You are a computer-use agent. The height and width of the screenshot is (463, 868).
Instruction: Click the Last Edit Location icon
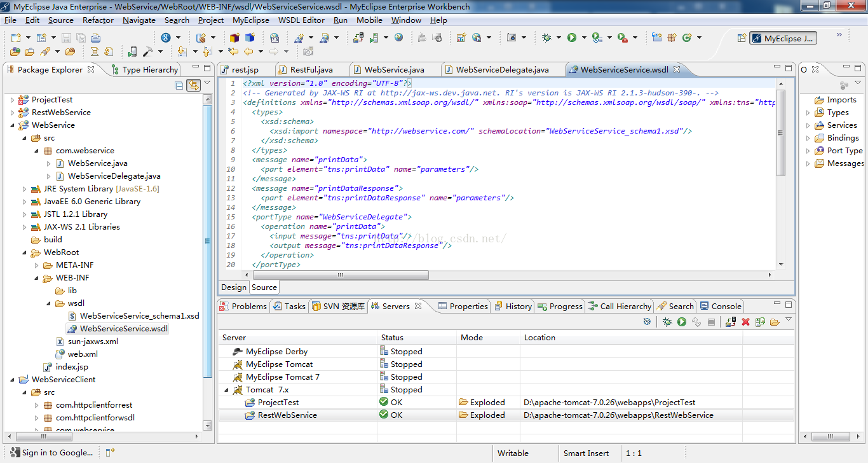233,52
